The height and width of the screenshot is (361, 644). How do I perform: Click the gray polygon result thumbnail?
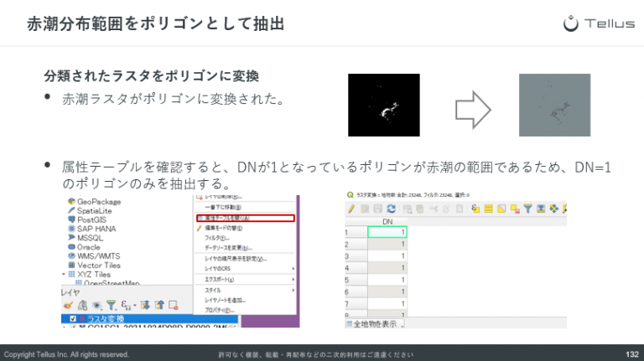point(554,105)
